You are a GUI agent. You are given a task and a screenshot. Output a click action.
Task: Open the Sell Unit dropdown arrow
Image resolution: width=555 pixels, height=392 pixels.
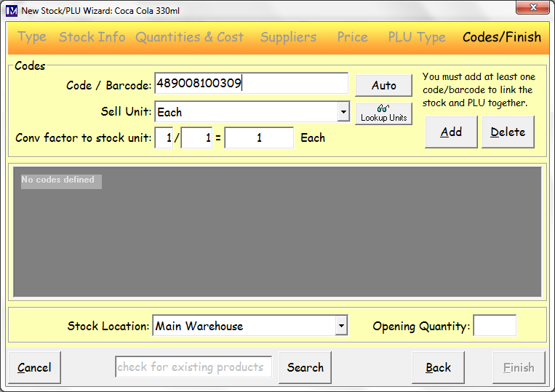click(343, 112)
